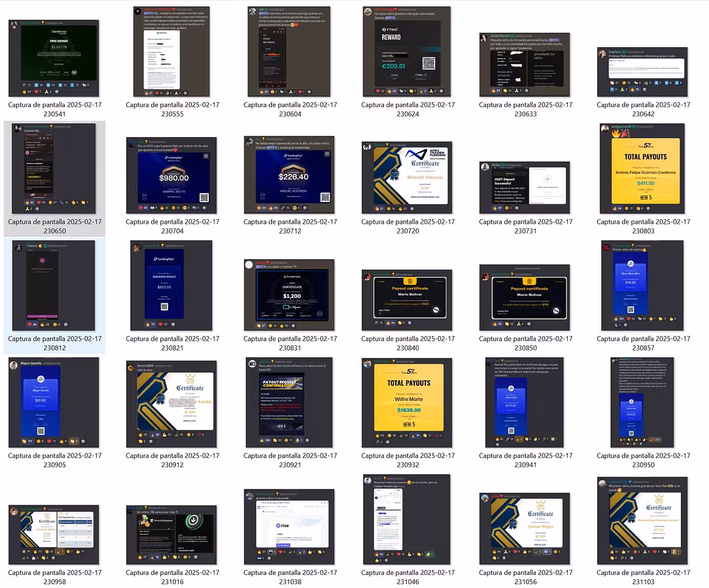Click the Payout Request Confirmation thumbnail

pyautogui.click(x=290, y=403)
